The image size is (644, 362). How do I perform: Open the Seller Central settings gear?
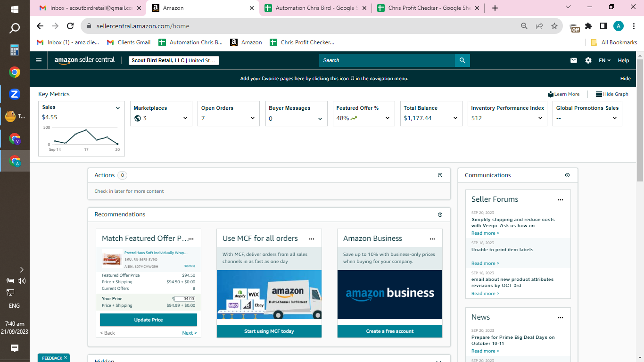coord(588,60)
